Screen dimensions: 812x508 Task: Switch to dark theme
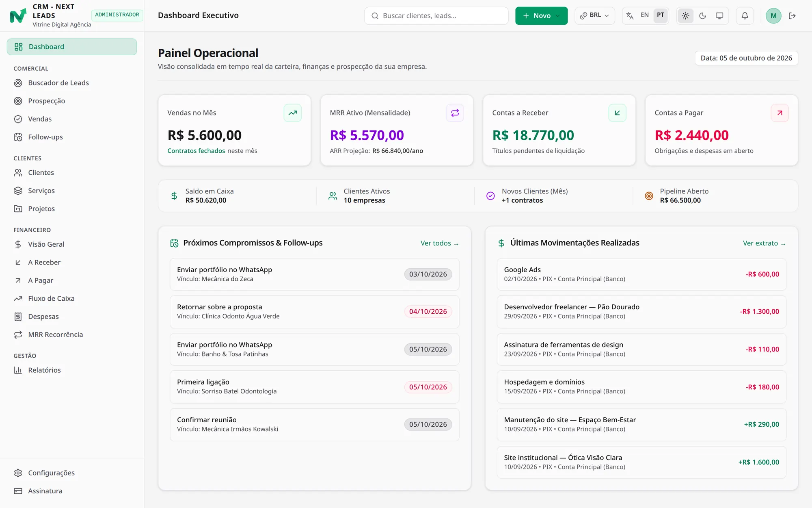click(x=702, y=16)
